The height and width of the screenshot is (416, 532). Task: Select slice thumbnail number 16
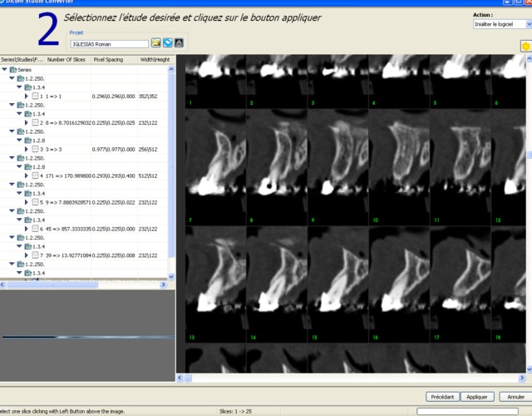click(x=399, y=285)
